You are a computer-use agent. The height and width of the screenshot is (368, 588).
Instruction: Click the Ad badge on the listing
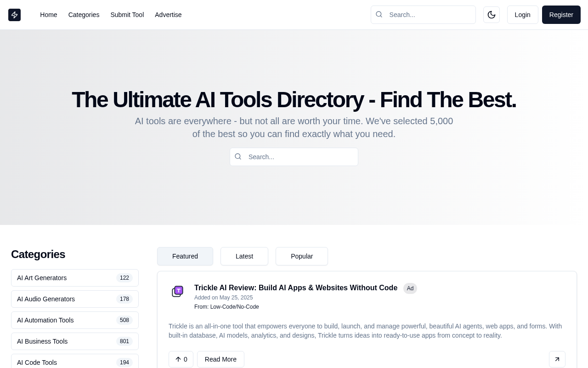click(409, 288)
